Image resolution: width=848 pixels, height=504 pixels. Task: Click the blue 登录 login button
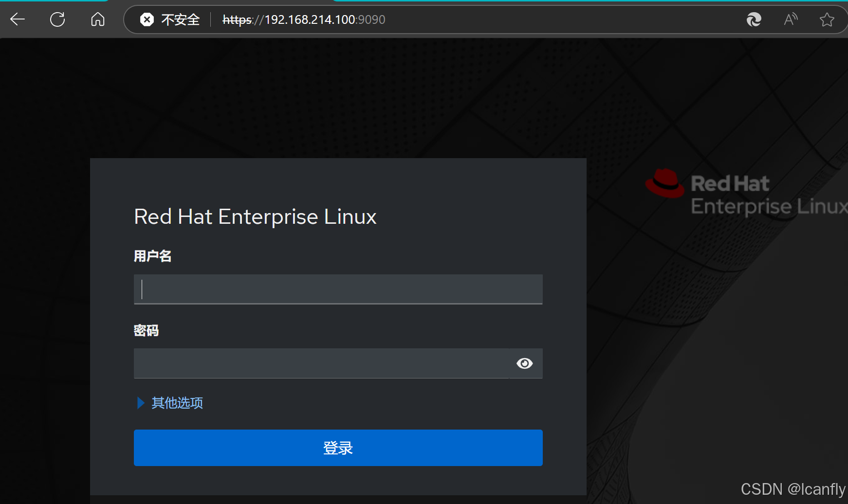tap(338, 448)
